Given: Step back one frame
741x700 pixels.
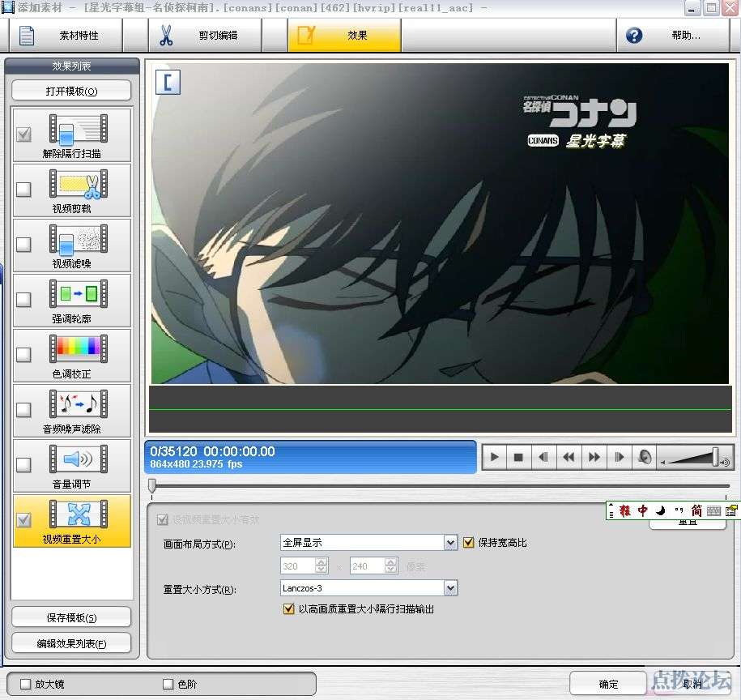Looking at the screenshot, I should point(543,457).
